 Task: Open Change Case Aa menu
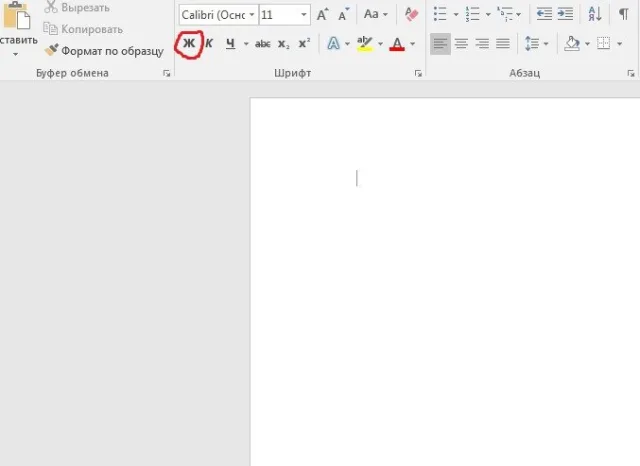(x=376, y=14)
